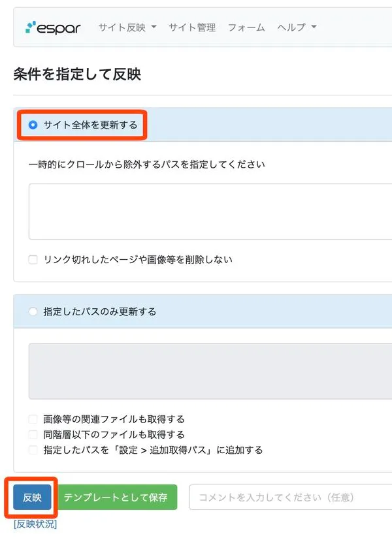
Task: Click the disabled specified-paths gray text area
Action: click(209, 371)
